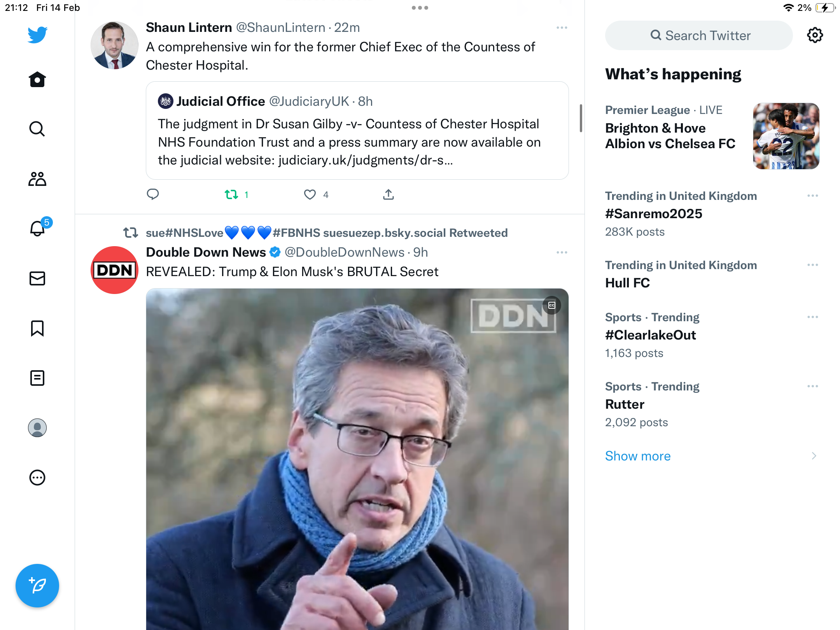Compose a new tweet with feather button

pyautogui.click(x=37, y=586)
